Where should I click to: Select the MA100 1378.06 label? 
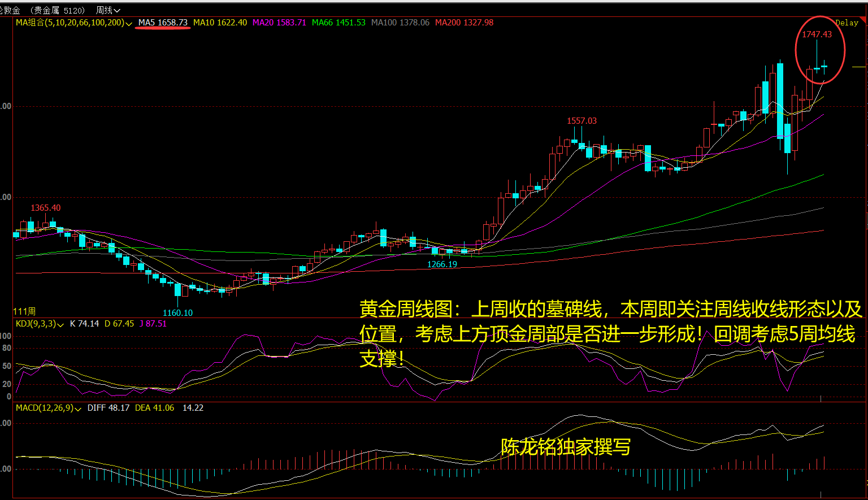400,23
